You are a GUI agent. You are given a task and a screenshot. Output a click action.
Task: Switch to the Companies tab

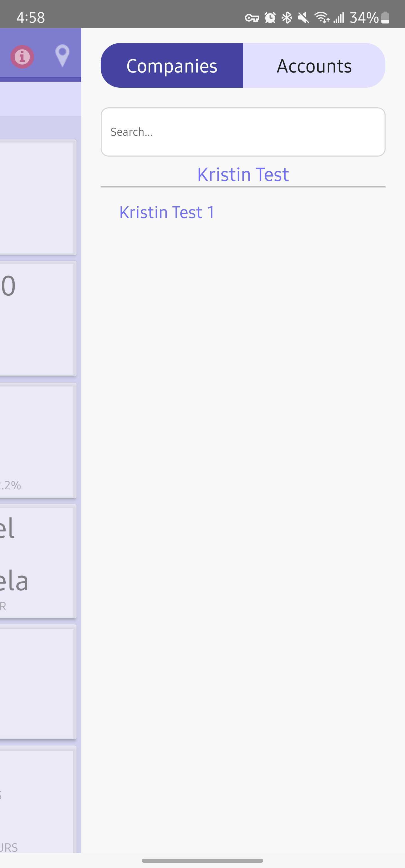[x=172, y=66]
